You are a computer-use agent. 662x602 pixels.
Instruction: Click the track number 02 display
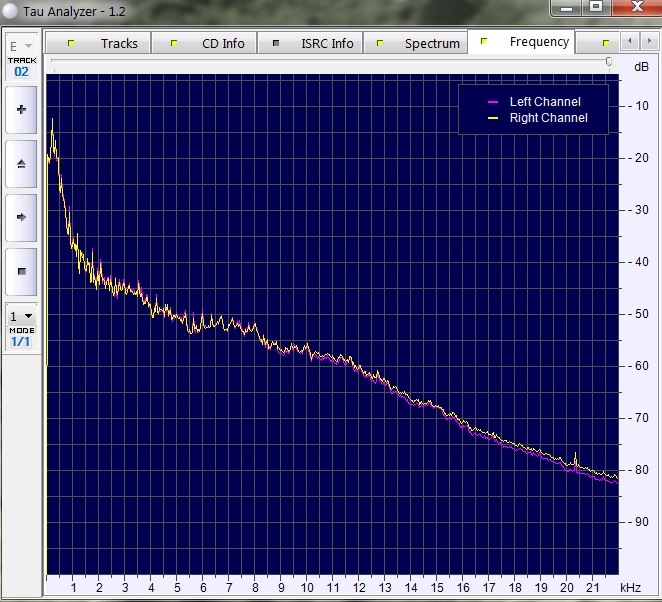pos(21,72)
